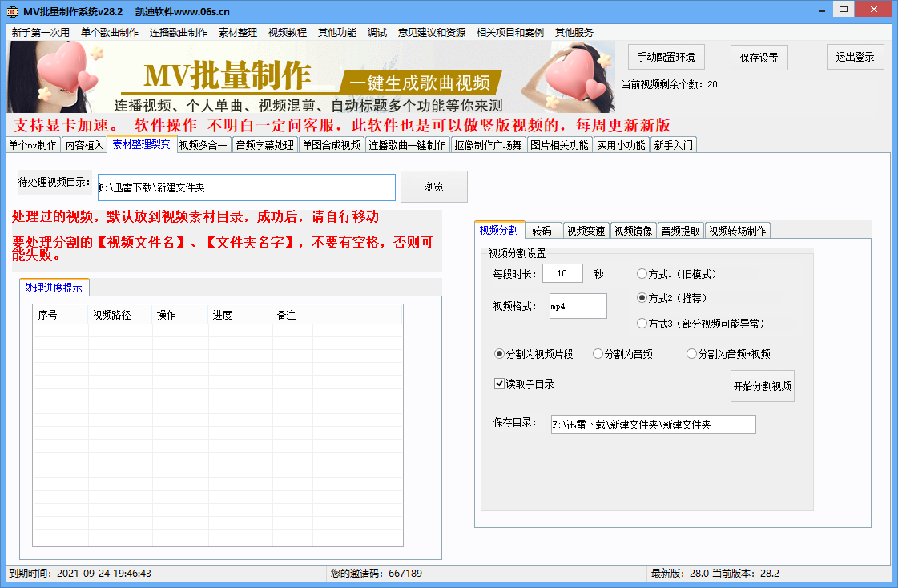Click the 视频路径 column header
898x588 pixels.
[x=120, y=315]
